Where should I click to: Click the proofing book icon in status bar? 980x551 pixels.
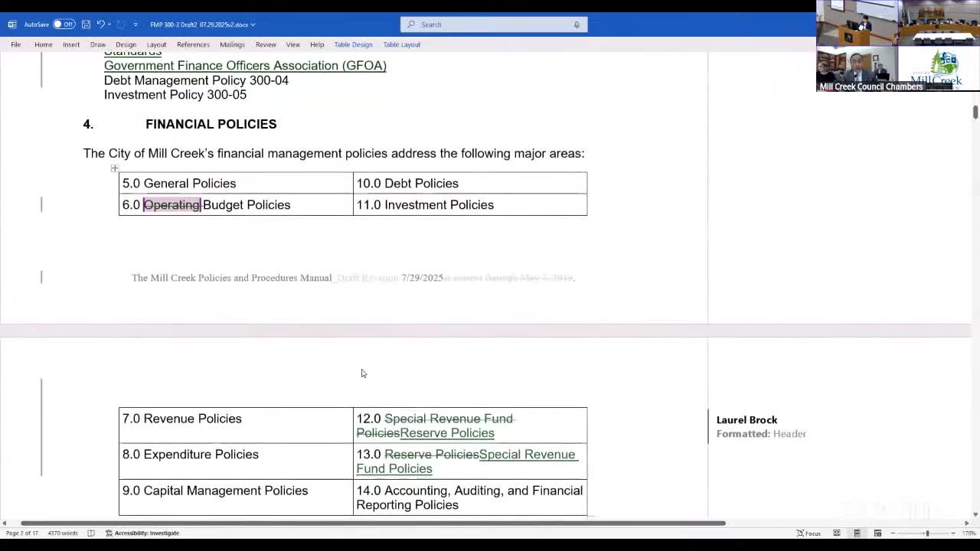click(x=91, y=533)
